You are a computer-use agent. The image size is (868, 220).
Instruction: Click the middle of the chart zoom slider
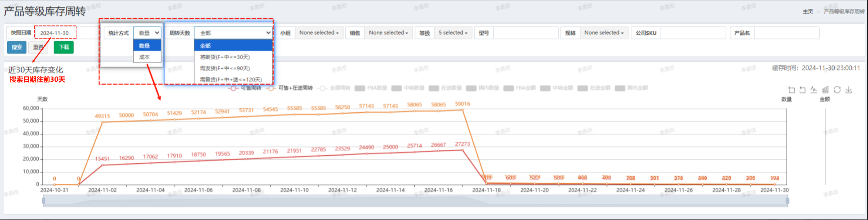[415, 201]
